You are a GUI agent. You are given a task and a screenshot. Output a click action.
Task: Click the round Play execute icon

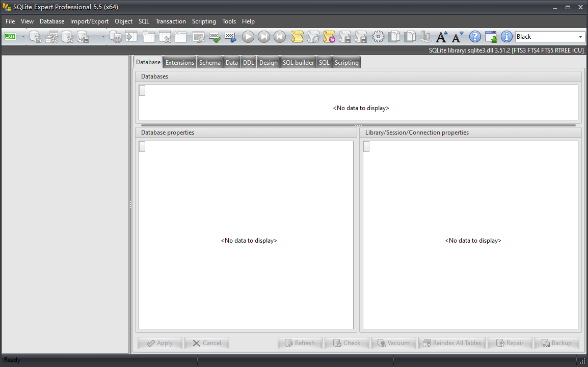[x=248, y=36]
